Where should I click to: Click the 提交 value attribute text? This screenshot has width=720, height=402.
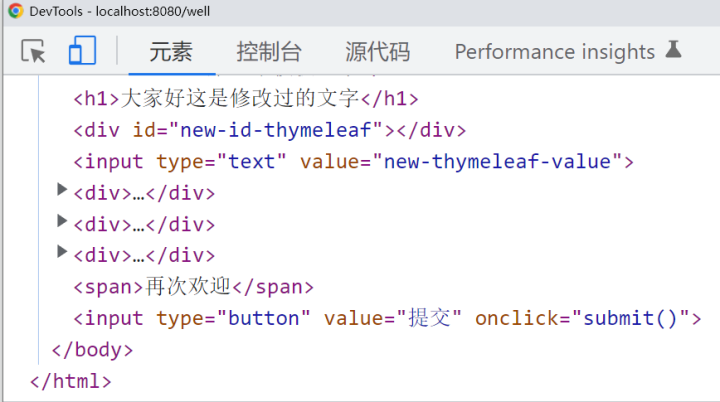[429, 318]
